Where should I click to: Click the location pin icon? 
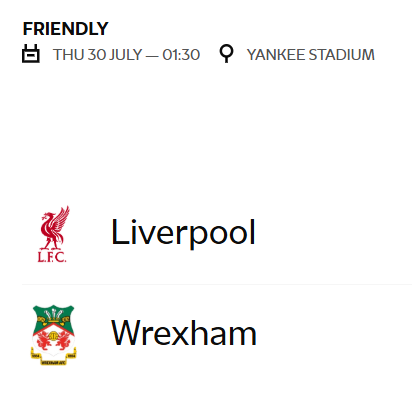click(x=226, y=54)
